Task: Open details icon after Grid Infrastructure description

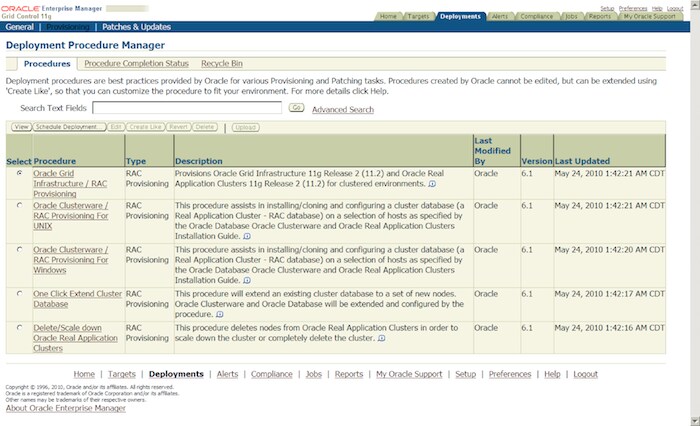Action: pyautogui.click(x=432, y=184)
